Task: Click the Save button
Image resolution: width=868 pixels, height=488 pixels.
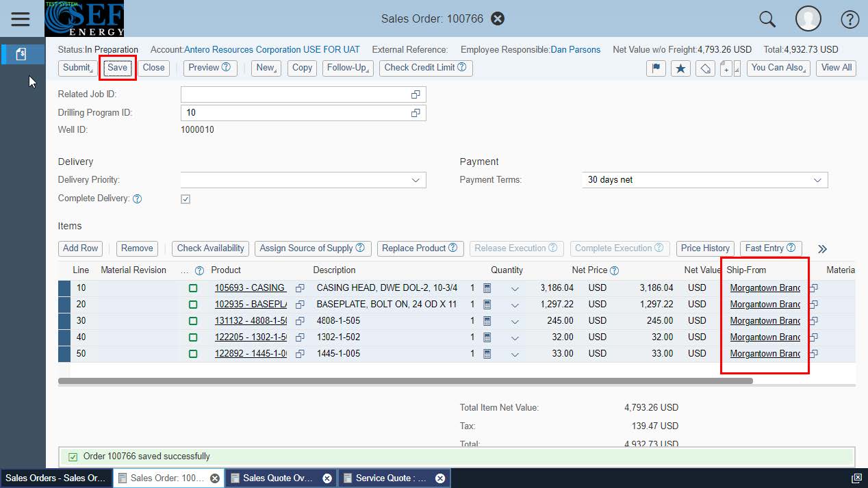Action: pyautogui.click(x=117, y=68)
